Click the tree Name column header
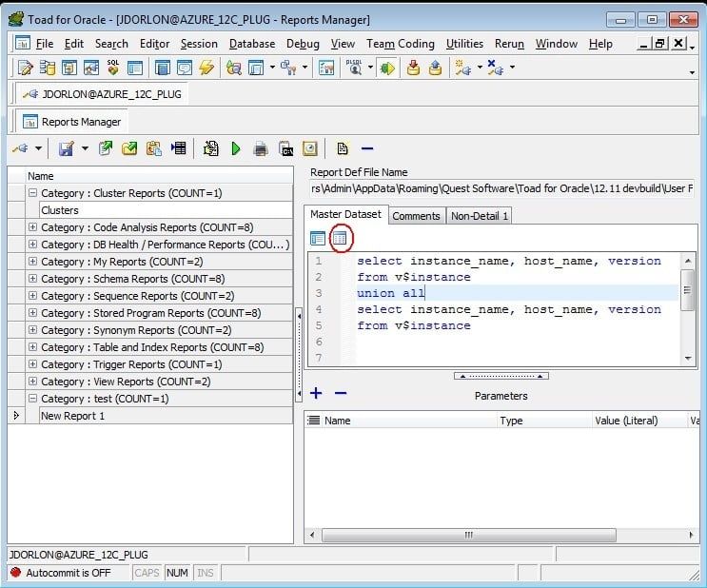Screen dimensions: 707x588 point(159,176)
